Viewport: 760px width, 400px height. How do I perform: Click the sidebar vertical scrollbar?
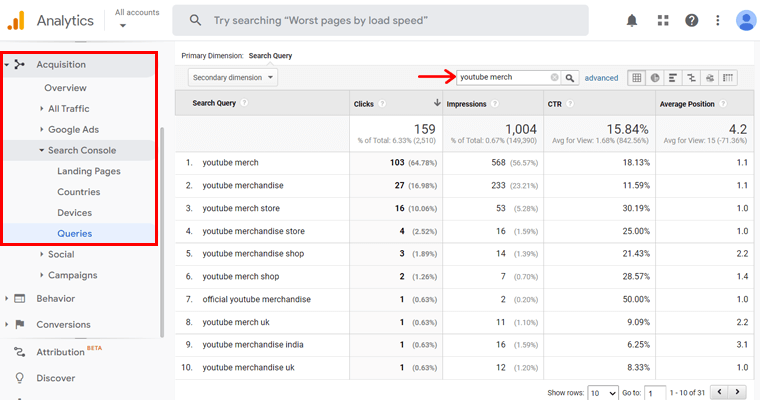162,233
